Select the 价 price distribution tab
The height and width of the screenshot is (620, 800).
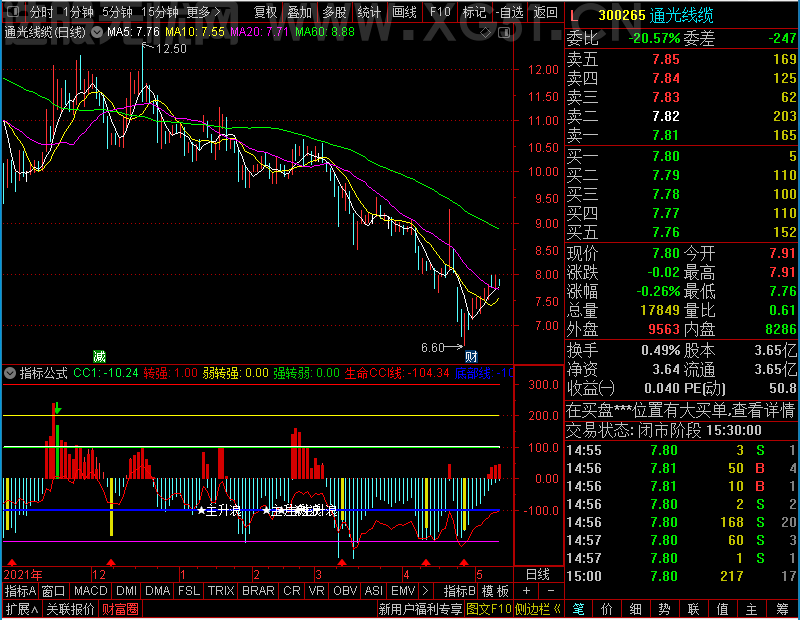click(607, 609)
